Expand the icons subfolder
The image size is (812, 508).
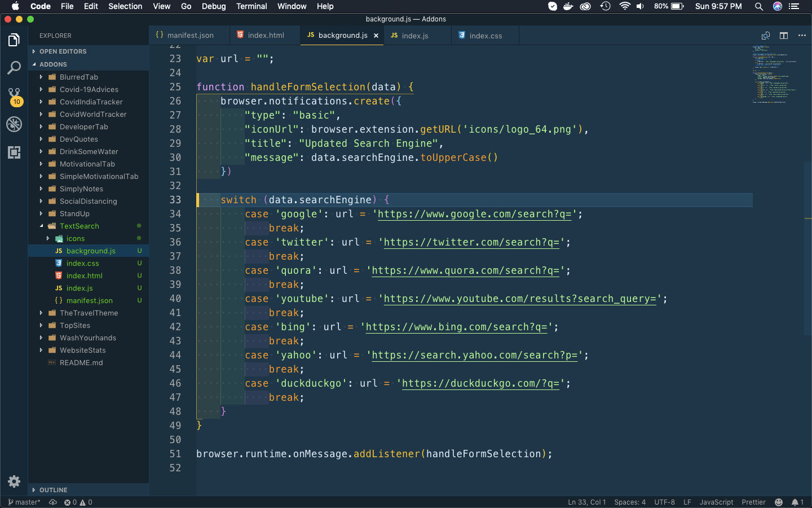coord(89,238)
